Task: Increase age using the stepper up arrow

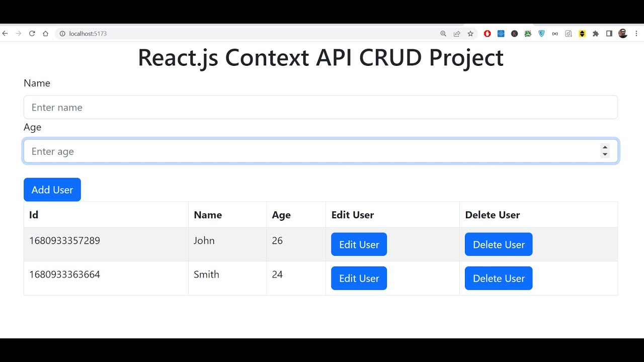Action: (605, 148)
